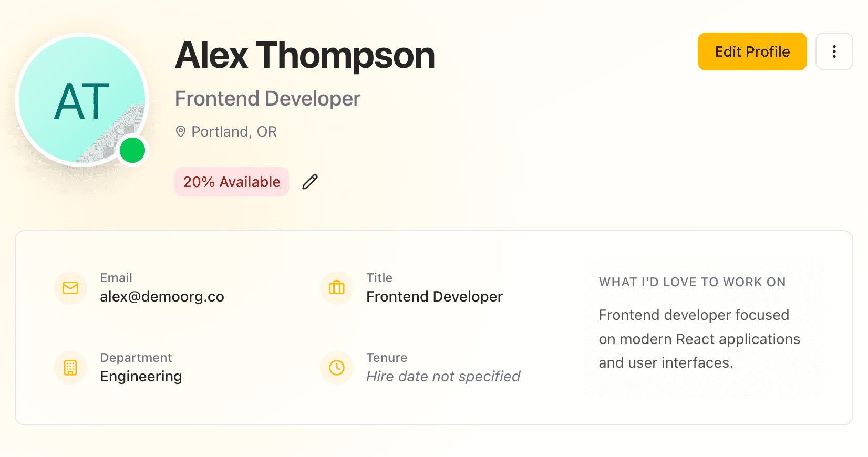Click the Department building icon
868x457 pixels.
click(70, 368)
